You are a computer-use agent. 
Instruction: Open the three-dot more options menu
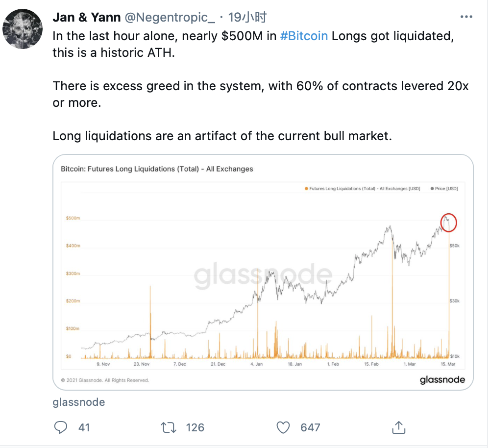[x=466, y=18]
